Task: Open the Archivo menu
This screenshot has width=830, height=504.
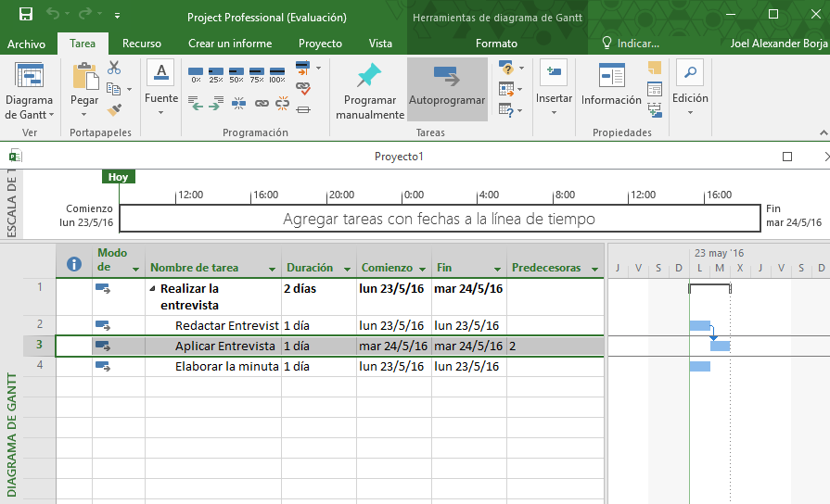Action: [26, 44]
